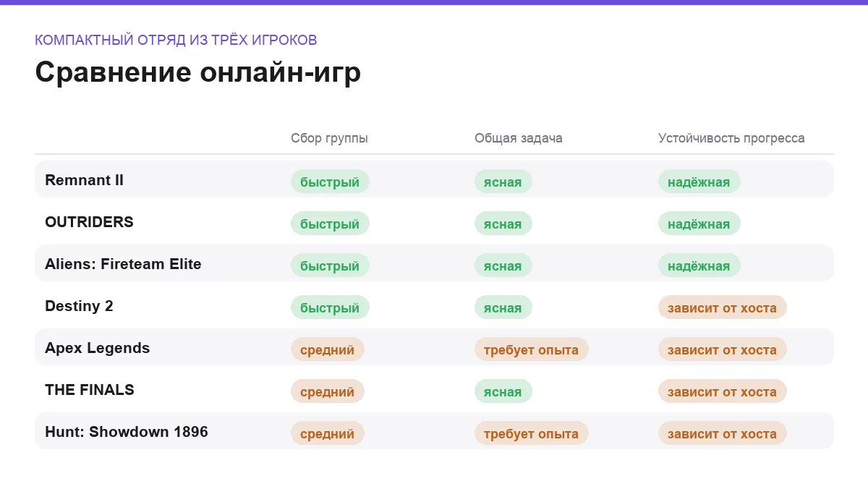Click "надёжная" badge in Aliens: Fireteam Elite row
The height and width of the screenshot is (489, 868).
pos(699,265)
